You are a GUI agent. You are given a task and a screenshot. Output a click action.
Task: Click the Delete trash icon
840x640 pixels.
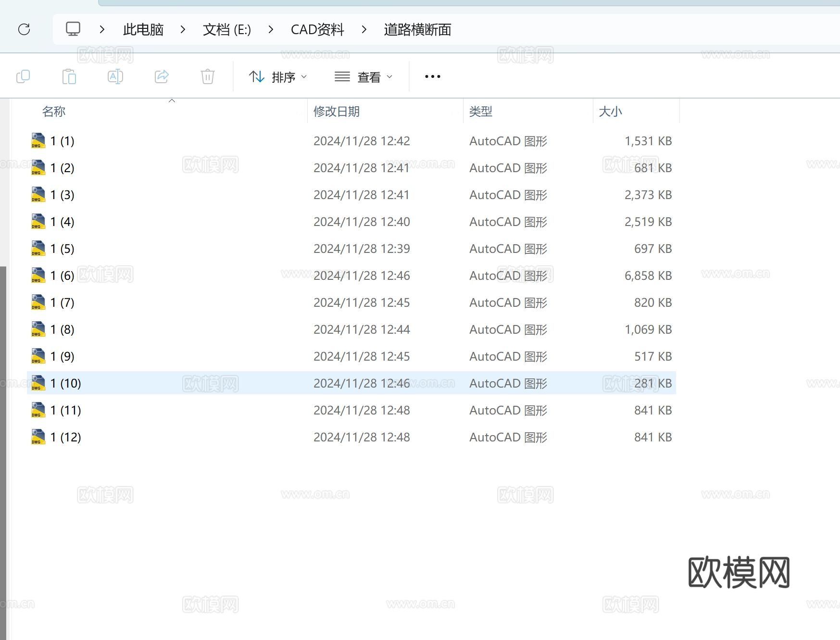tap(208, 76)
